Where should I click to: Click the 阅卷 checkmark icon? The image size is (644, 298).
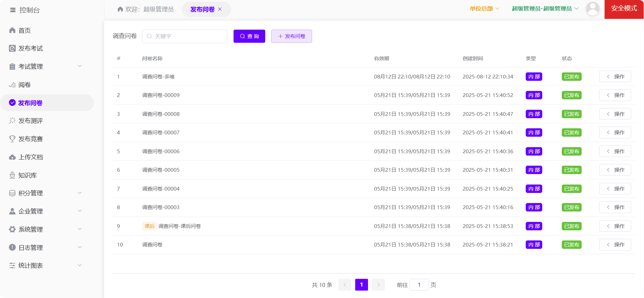click(12, 85)
